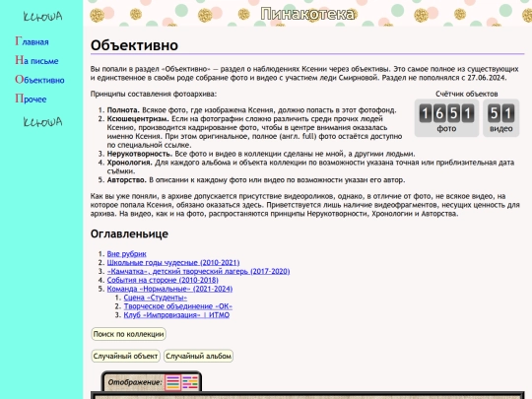
Task: Open События на стороне (2010-2018) link
Action: [x=163, y=280]
